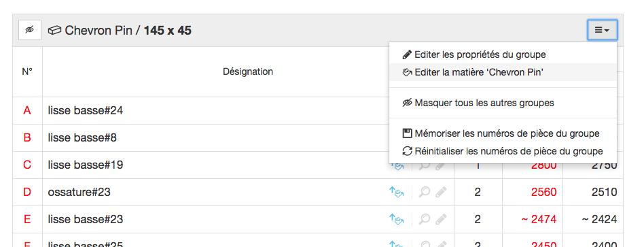This screenshot has height=247, width=644.
Task: Click magnifier icon in ossature#23 row
Action: point(425,193)
